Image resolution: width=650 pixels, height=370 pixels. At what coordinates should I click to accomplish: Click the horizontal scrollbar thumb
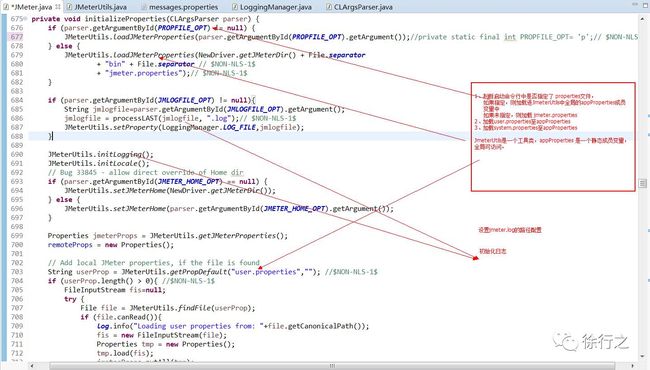(332, 366)
